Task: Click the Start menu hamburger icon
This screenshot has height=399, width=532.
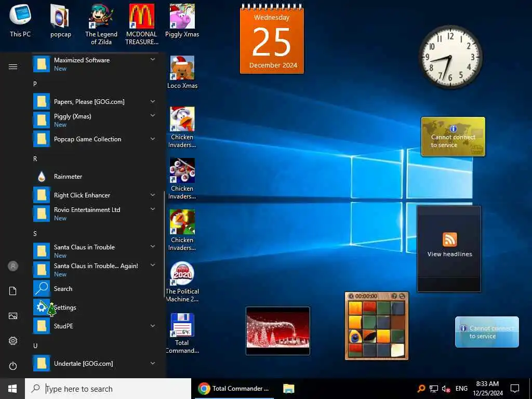Action: coord(13,66)
